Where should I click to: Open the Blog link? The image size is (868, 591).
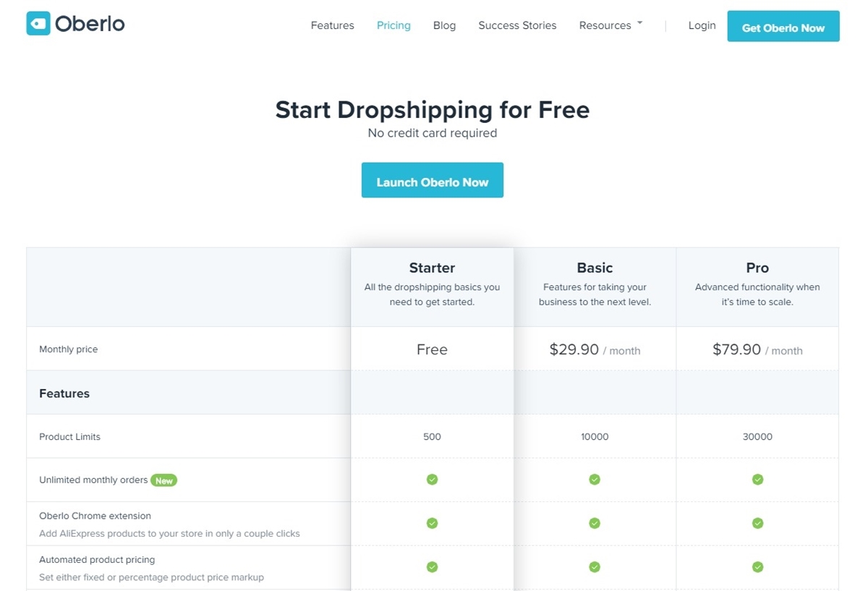coord(444,25)
